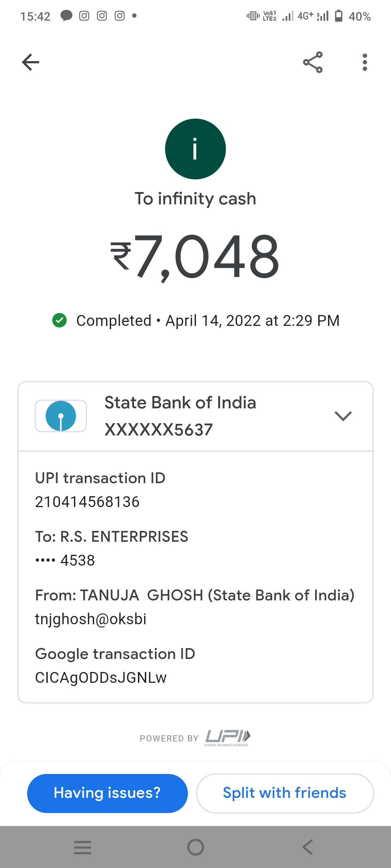
Task: Open the share transaction icon
Action: click(313, 62)
